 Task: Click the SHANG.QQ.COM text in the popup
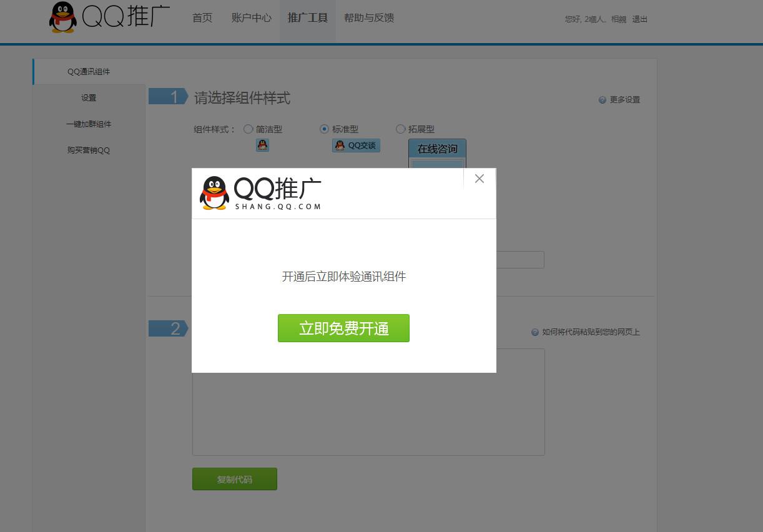(278, 207)
